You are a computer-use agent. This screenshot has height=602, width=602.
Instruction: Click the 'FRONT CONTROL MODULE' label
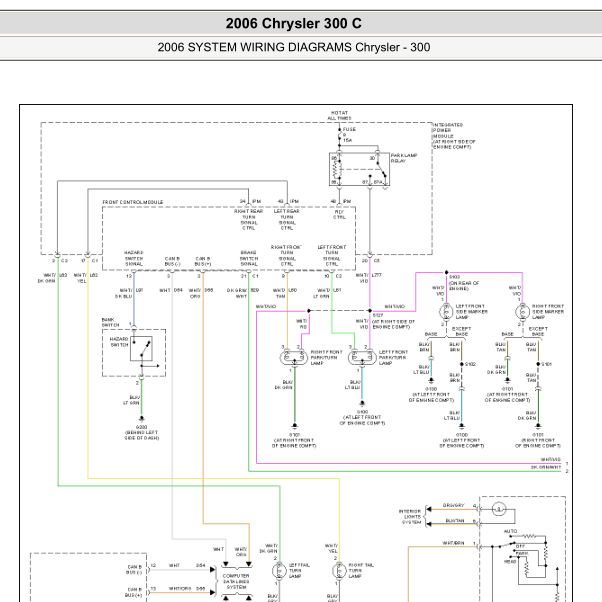tap(133, 202)
